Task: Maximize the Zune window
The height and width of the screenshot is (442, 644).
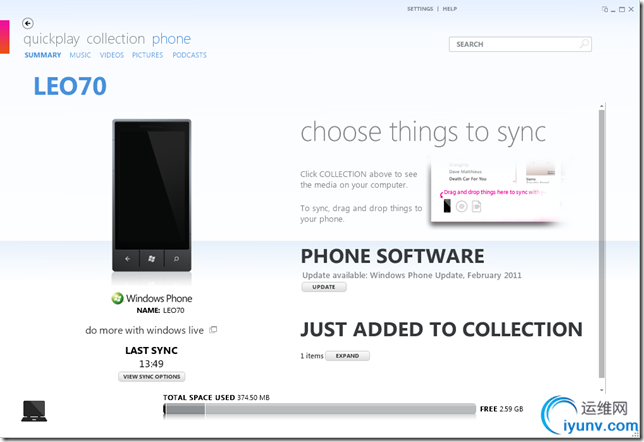Action: pos(622,9)
